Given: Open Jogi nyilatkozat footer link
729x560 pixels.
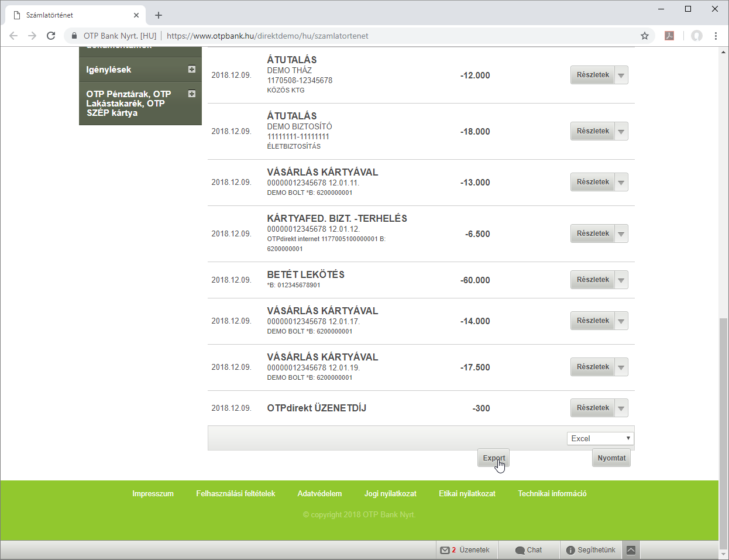Looking at the screenshot, I should click(390, 494).
